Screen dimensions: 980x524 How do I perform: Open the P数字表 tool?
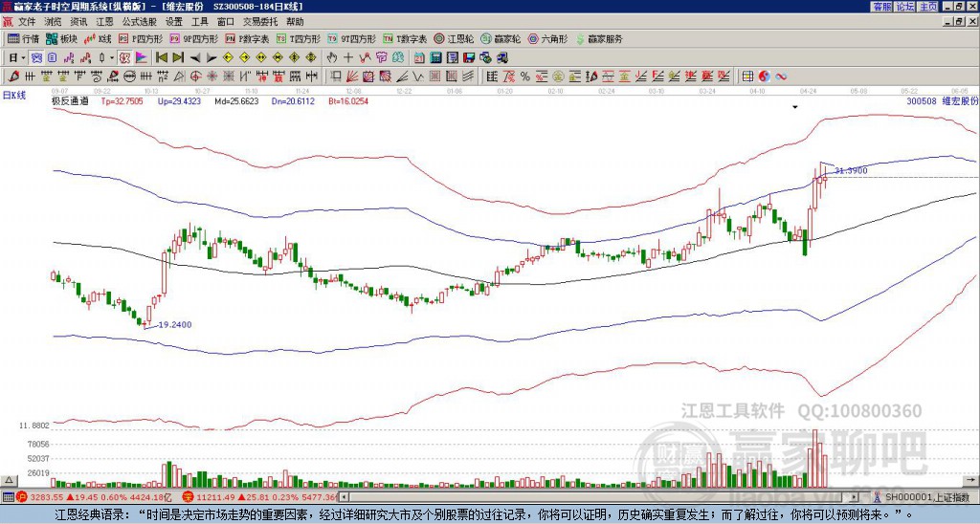248,38
